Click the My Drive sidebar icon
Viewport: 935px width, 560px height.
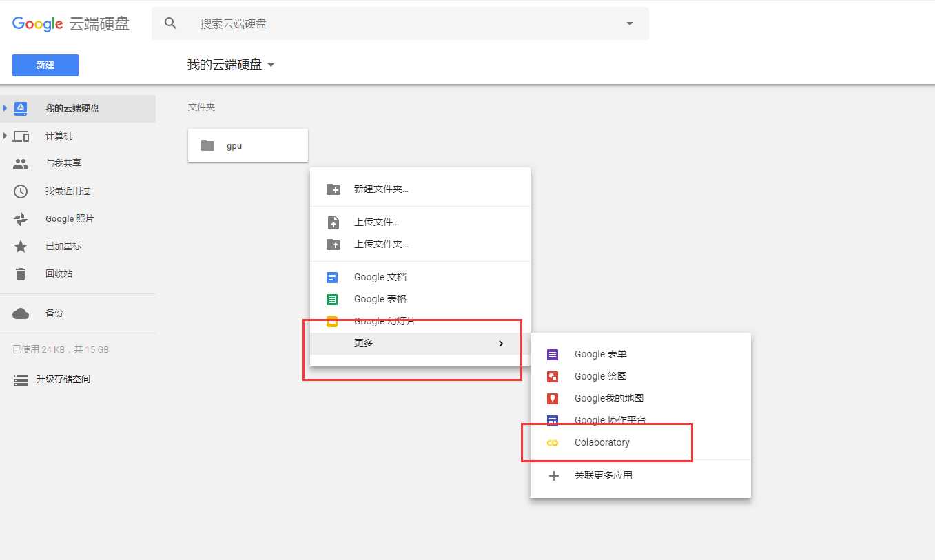(21, 108)
